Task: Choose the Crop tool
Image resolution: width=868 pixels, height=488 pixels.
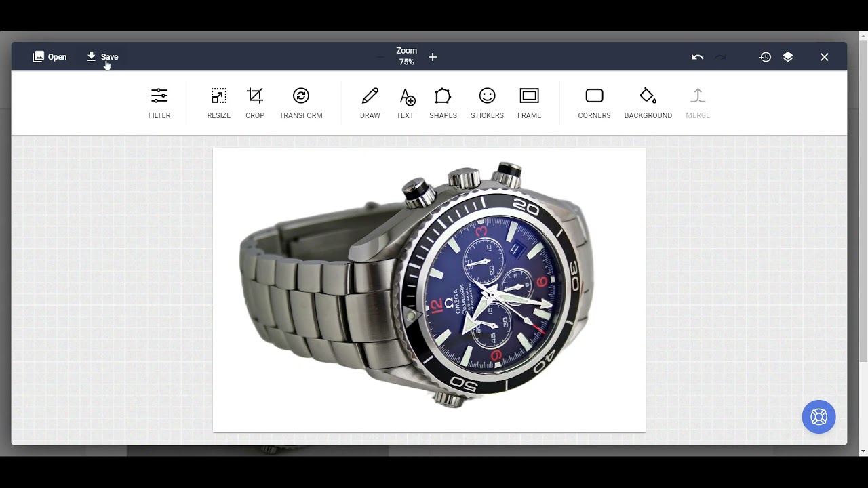Action: [x=255, y=104]
